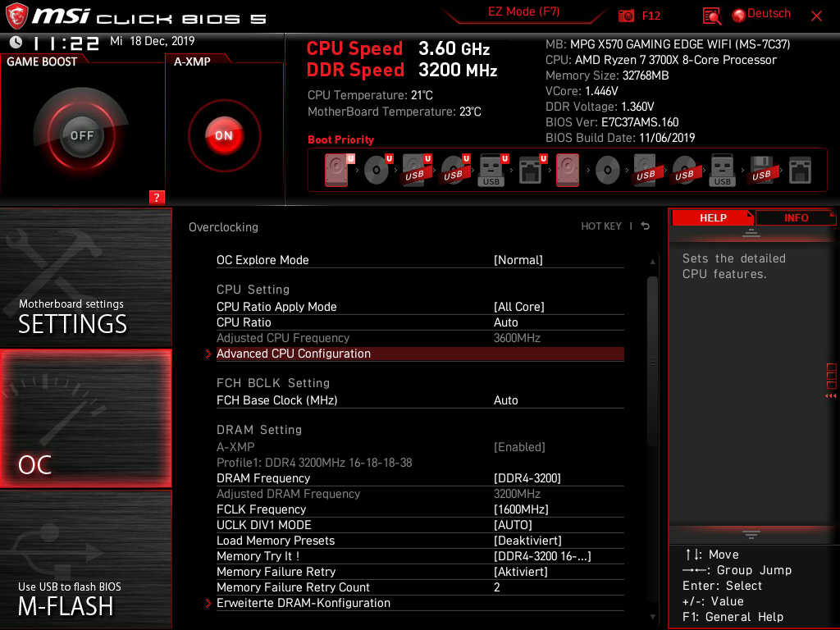Click the Adjusted DRAM Frequency 3200MHz row
Screen dimensions: 840x630
tap(420, 493)
